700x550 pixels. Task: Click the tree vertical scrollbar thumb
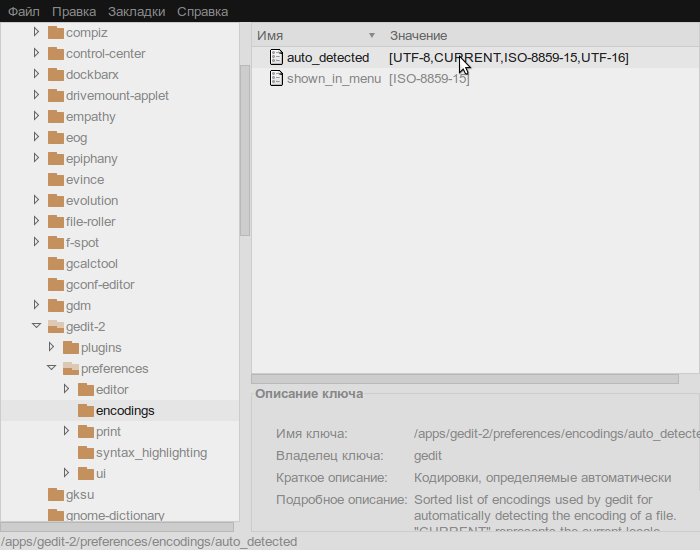click(245, 150)
